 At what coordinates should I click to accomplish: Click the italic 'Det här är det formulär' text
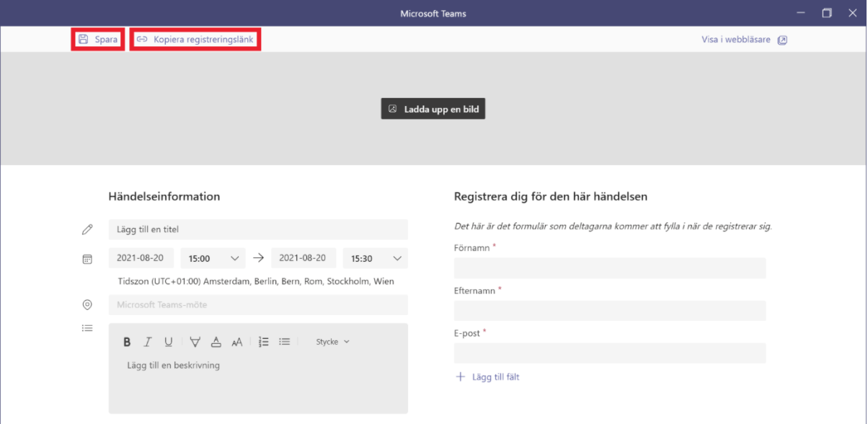(x=613, y=226)
